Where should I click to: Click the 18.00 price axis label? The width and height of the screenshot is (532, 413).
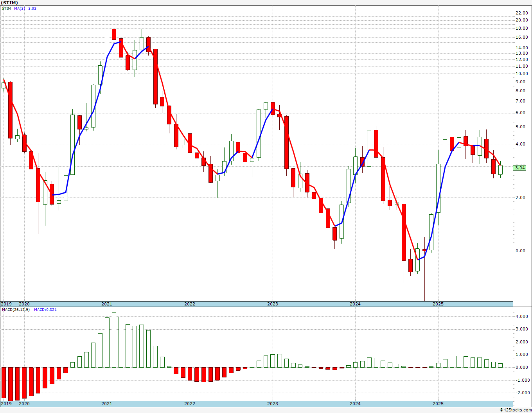pyautogui.click(x=521, y=28)
